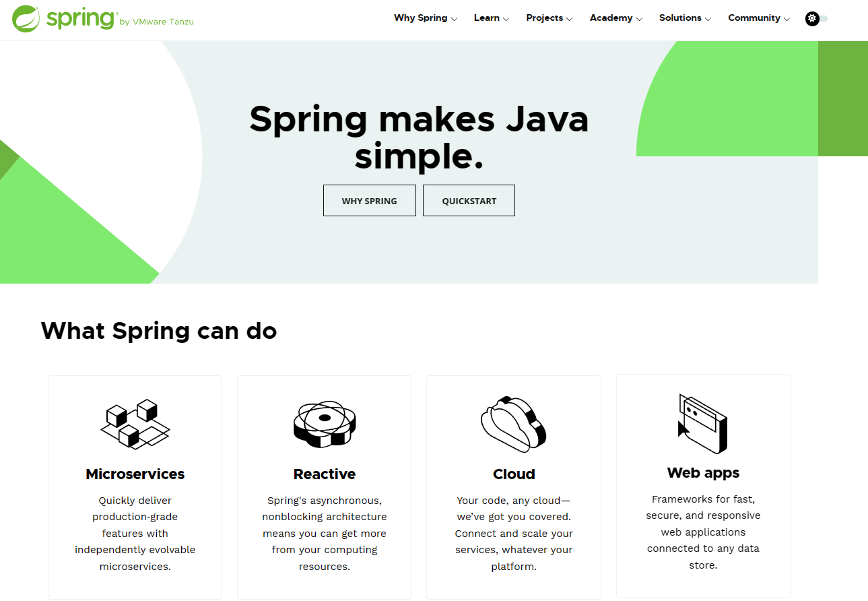The height and width of the screenshot is (601, 868).
Task: Click the WHY SPRING hero button
Action: pyautogui.click(x=370, y=201)
